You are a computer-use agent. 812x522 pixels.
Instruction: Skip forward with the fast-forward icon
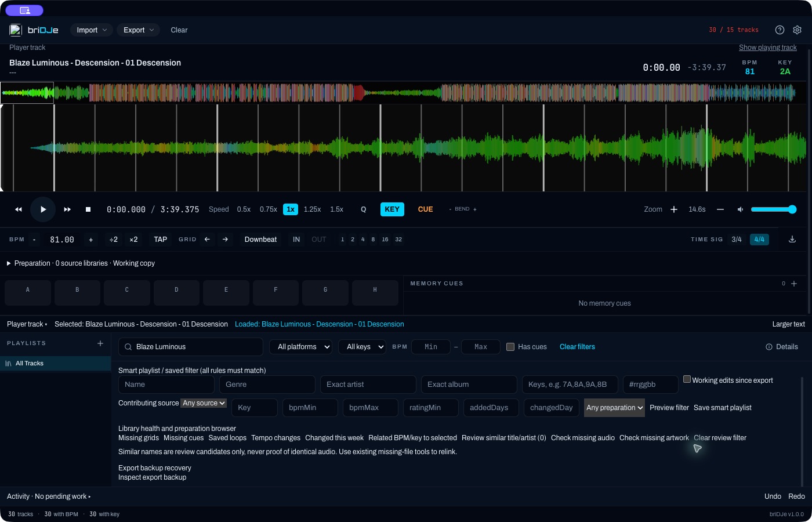(x=67, y=209)
